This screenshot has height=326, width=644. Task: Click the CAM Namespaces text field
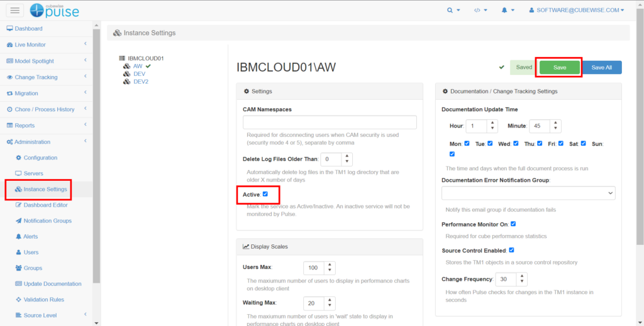tap(330, 122)
